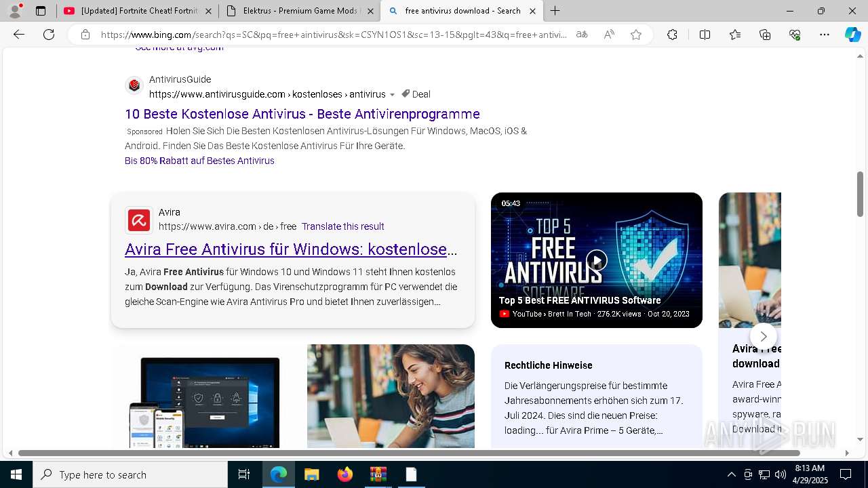Open the notification center icon
Viewport: 868px width, 488px height.
coord(846,474)
